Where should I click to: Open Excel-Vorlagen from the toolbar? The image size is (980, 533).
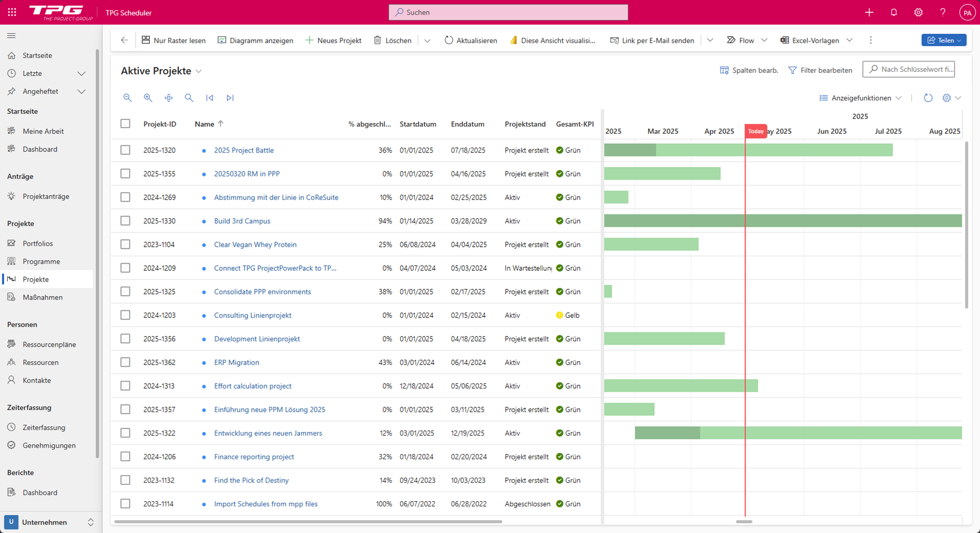(815, 40)
